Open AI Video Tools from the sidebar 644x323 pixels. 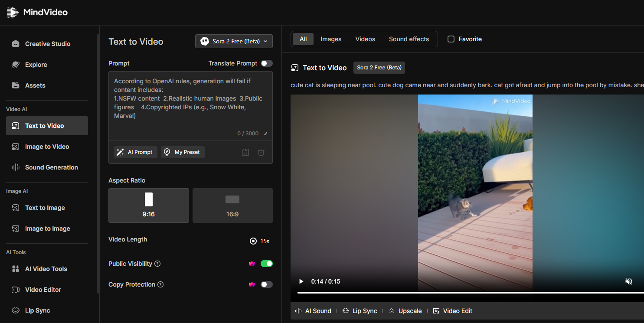coord(47,269)
